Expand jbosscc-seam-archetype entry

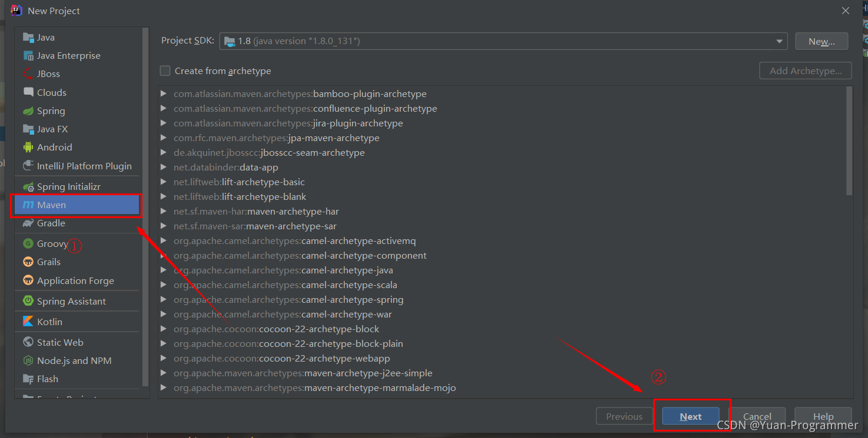(x=164, y=153)
